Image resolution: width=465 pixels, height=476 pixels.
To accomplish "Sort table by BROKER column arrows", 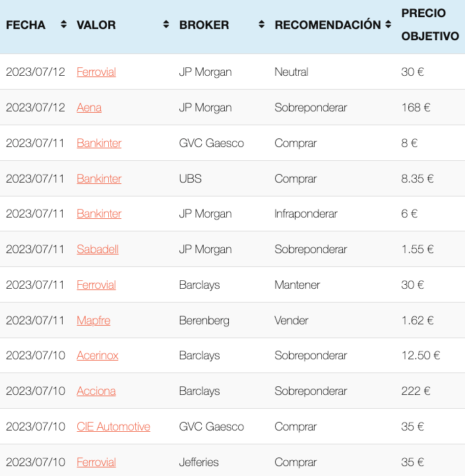I will click(261, 24).
